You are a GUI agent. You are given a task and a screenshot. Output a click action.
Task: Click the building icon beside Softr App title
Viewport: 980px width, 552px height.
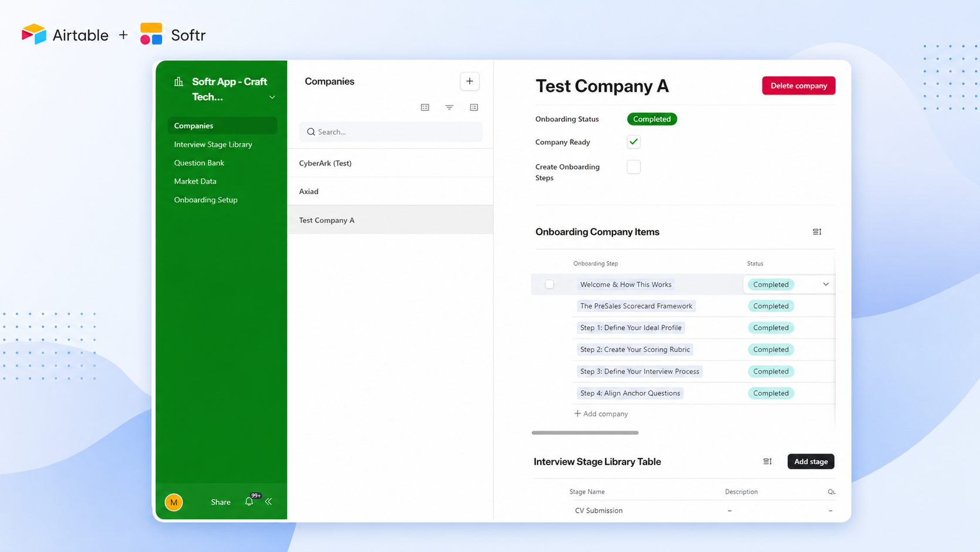[x=179, y=82]
